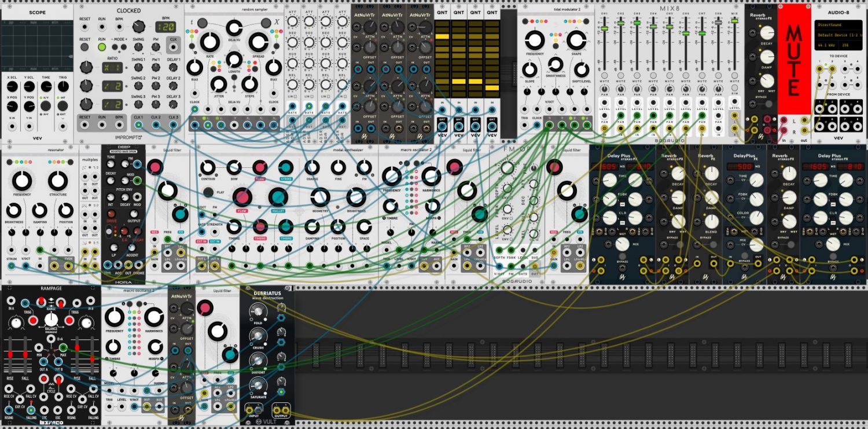
Task: Click the RATE knob on random sampler
Action: (209, 41)
